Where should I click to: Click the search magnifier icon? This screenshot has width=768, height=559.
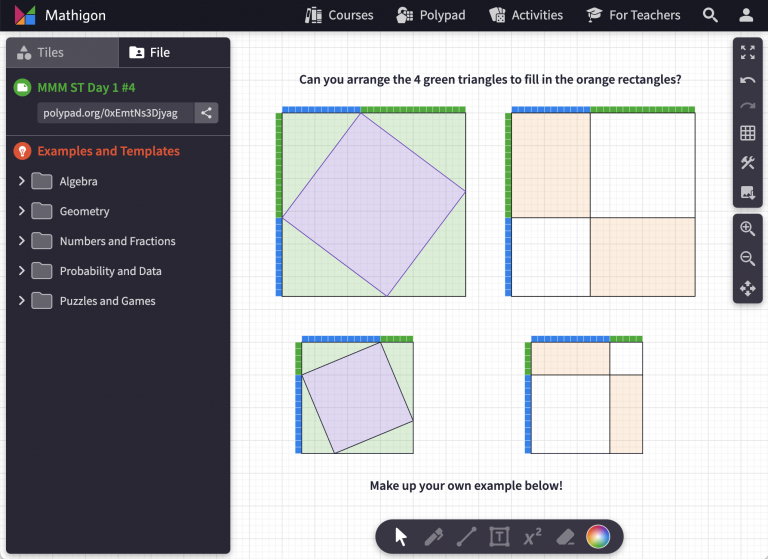710,15
